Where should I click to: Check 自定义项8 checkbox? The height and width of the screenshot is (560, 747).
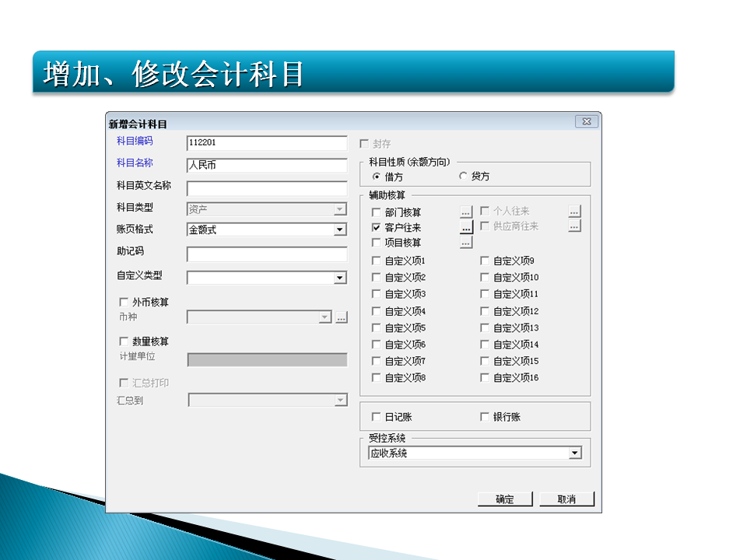click(x=376, y=378)
